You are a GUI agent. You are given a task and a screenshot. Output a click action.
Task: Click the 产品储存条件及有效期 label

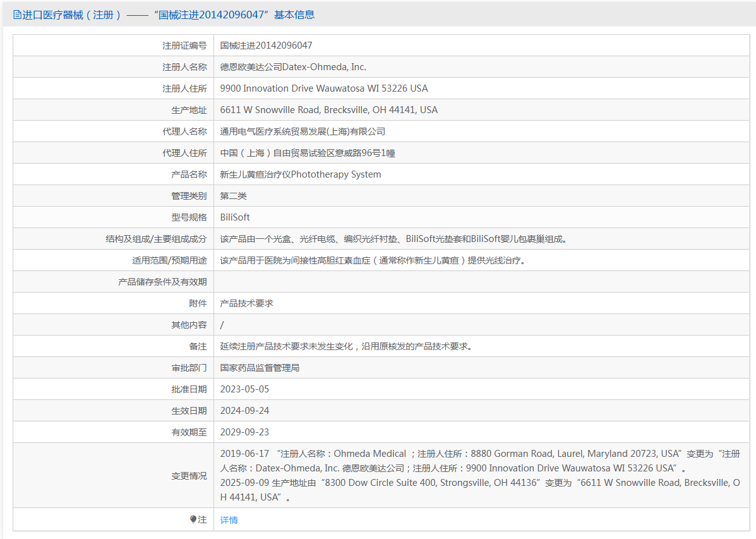point(162,282)
